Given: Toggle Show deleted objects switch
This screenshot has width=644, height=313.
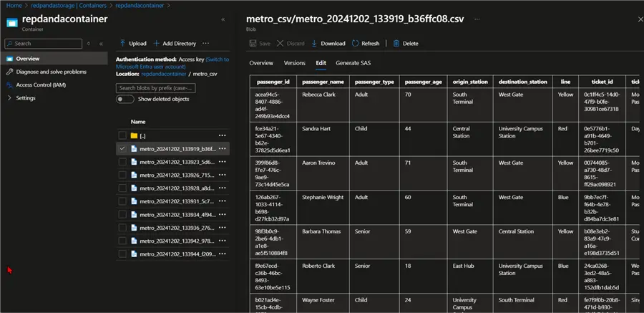Looking at the screenshot, I should (x=125, y=99).
